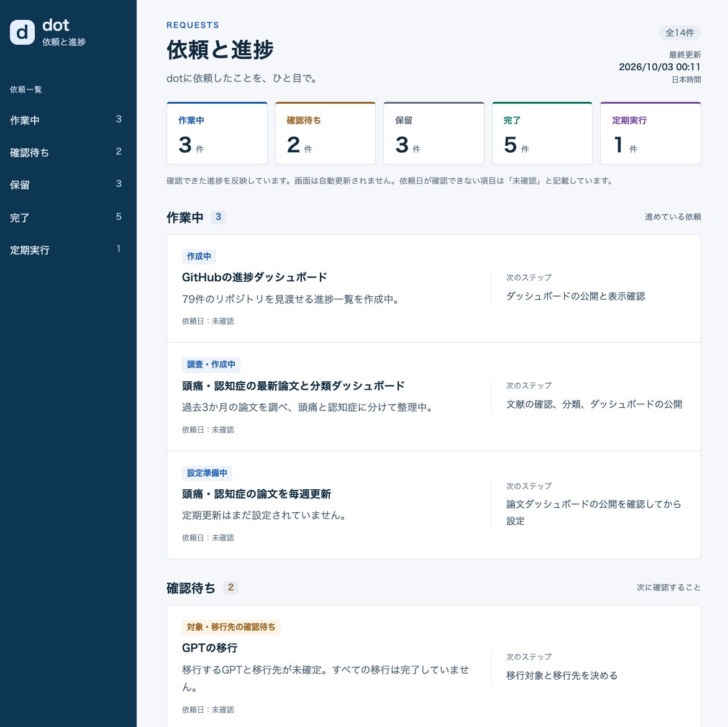Click the REQUESTS label above the heading
This screenshot has height=727, width=728.
[x=193, y=25]
